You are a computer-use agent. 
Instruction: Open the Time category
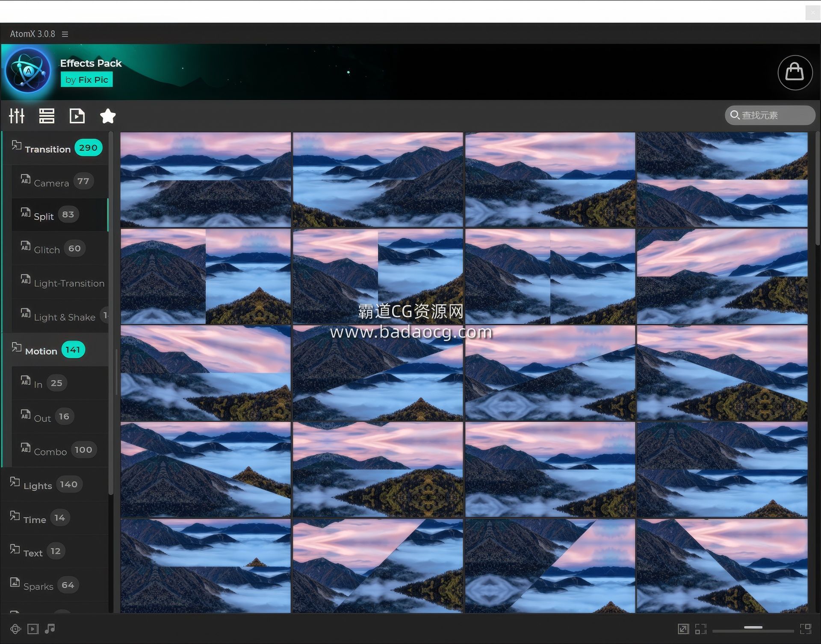tap(55, 518)
